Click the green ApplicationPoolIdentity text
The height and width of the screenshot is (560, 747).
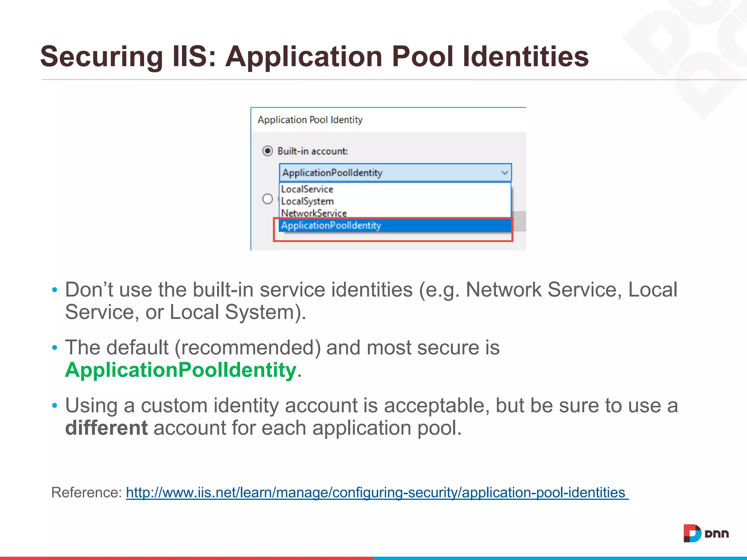click(181, 370)
